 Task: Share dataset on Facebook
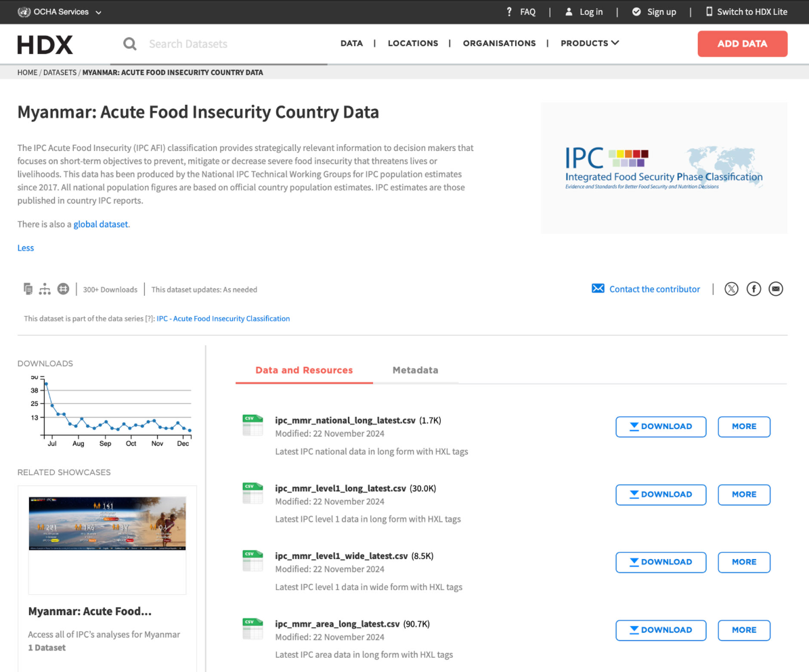pos(753,289)
